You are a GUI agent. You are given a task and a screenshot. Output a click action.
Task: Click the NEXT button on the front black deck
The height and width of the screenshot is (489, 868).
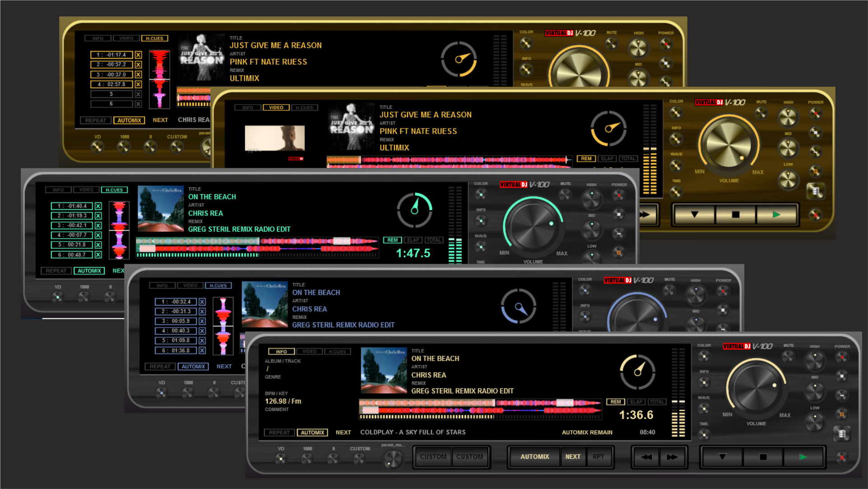(573, 457)
